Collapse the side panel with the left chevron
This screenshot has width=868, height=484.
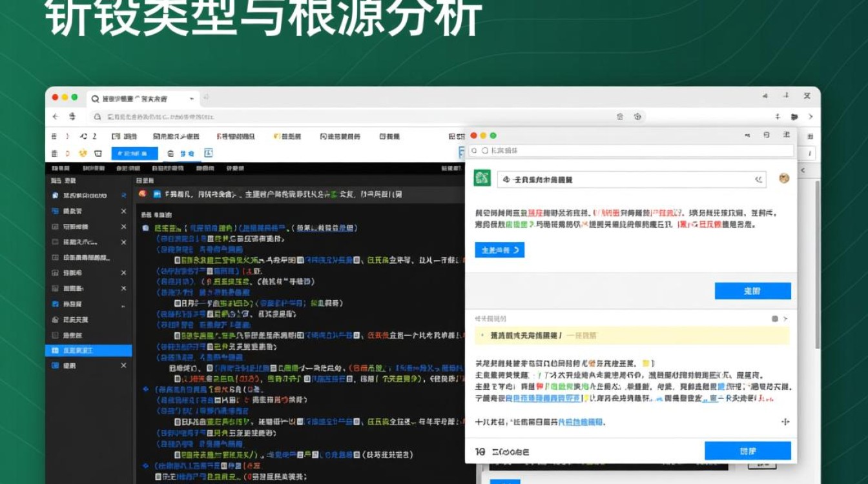tap(804, 170)
